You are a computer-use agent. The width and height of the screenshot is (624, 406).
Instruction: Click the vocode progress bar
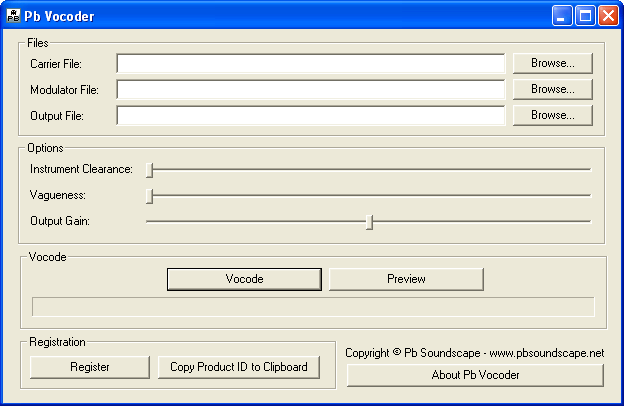[x=313, y=307]
